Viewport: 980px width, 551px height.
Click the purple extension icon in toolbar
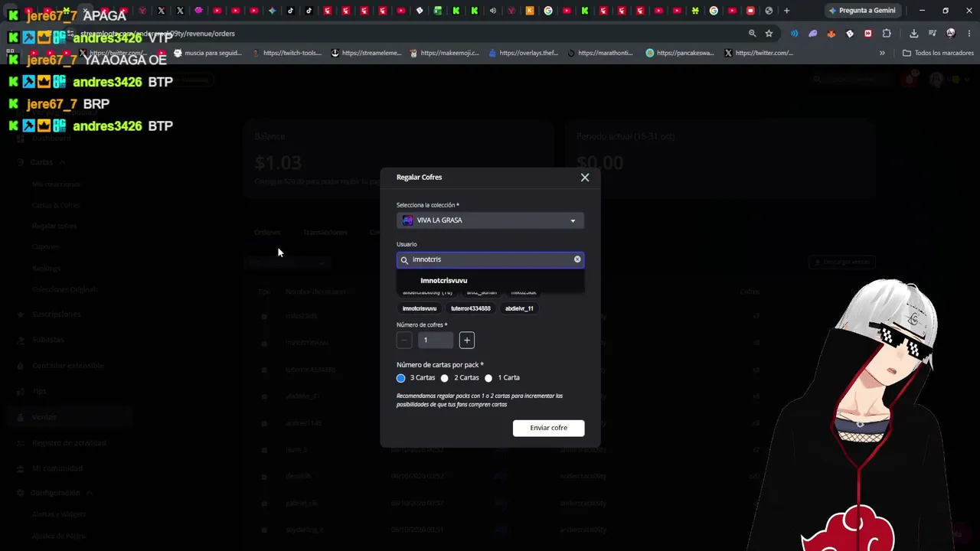coord(813,34)
